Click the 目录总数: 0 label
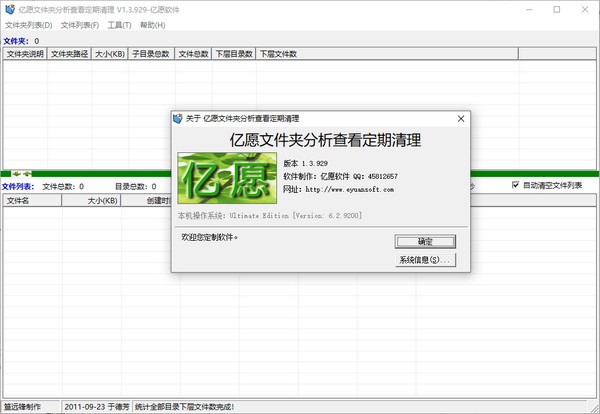 click(x=135, y=186)
